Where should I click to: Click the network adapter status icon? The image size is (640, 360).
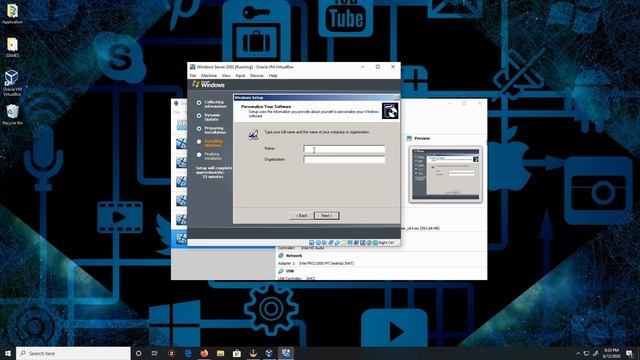click(331, 243)
